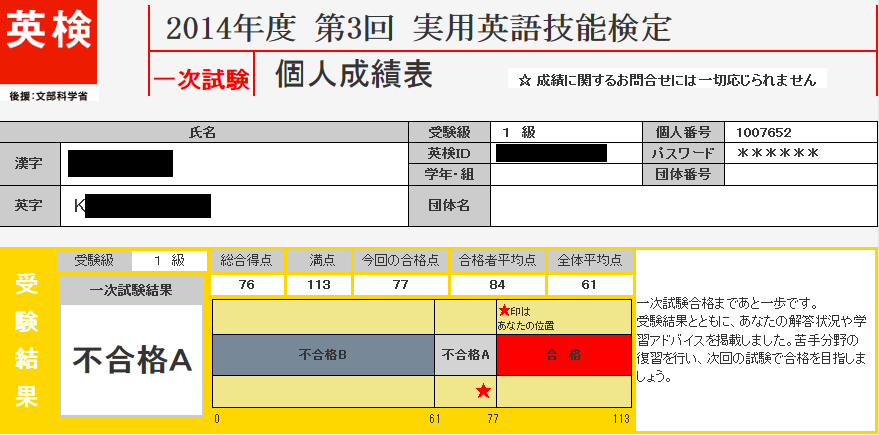The image size is (879, 435).
Task: Click the light grey 不合格A bar segment
Action: (466, 355)
